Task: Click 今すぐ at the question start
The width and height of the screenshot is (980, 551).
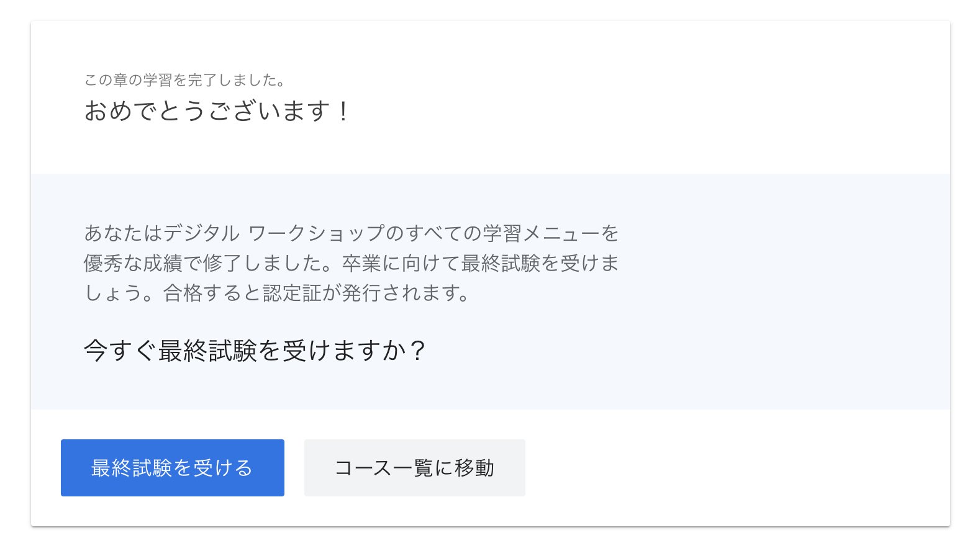Action: pyautogui.click(x=120, y=351)
